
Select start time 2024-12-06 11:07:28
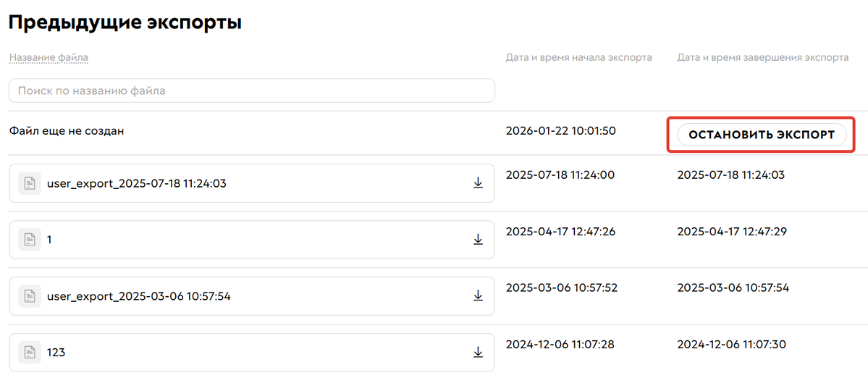[x=560, y=345]
